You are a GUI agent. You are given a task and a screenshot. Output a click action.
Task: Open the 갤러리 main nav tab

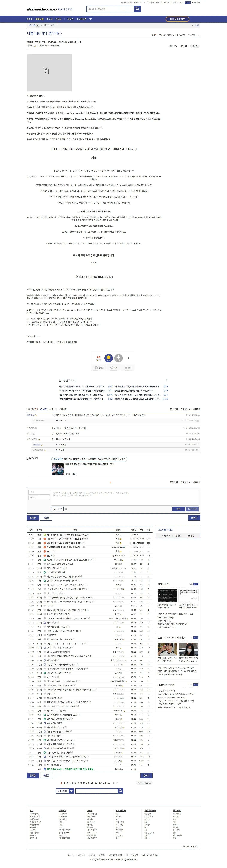(30, 19)
